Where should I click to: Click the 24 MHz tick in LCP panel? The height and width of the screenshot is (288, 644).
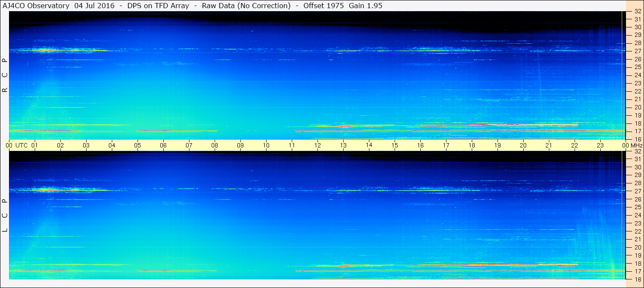[637, 215]
